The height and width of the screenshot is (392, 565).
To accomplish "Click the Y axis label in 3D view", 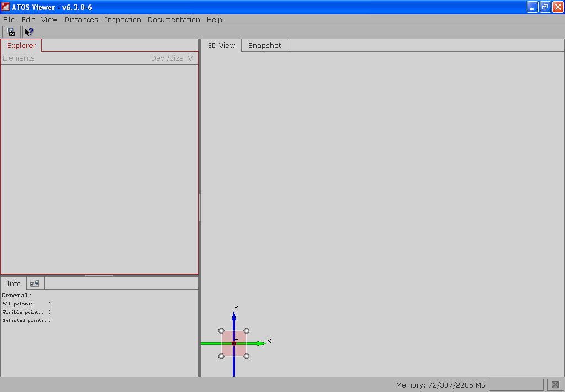I will point(236,308).
